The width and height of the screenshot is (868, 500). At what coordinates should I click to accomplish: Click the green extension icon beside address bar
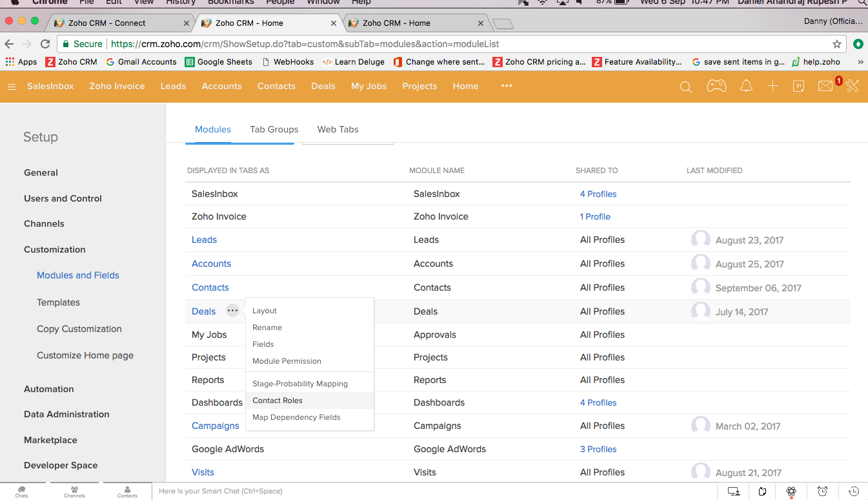[x=858, y=44]
